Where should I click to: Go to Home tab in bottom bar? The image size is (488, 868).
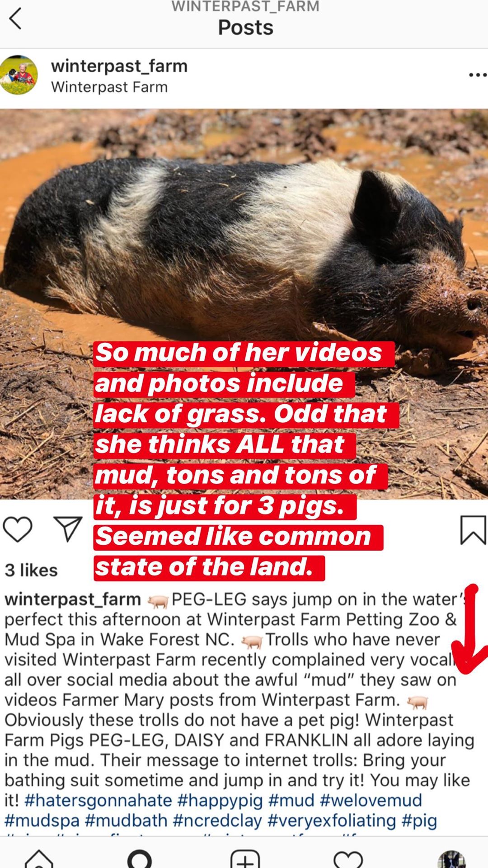[39, 857]
